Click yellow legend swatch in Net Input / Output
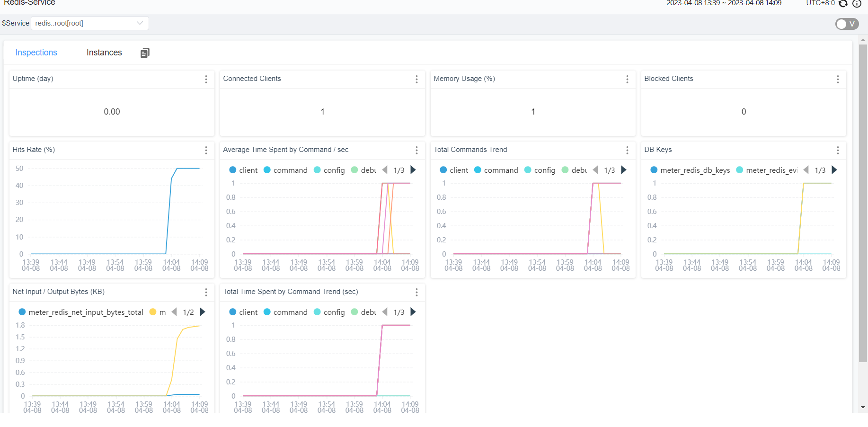This screenshot has width=868, height=427. pos(153,312)
